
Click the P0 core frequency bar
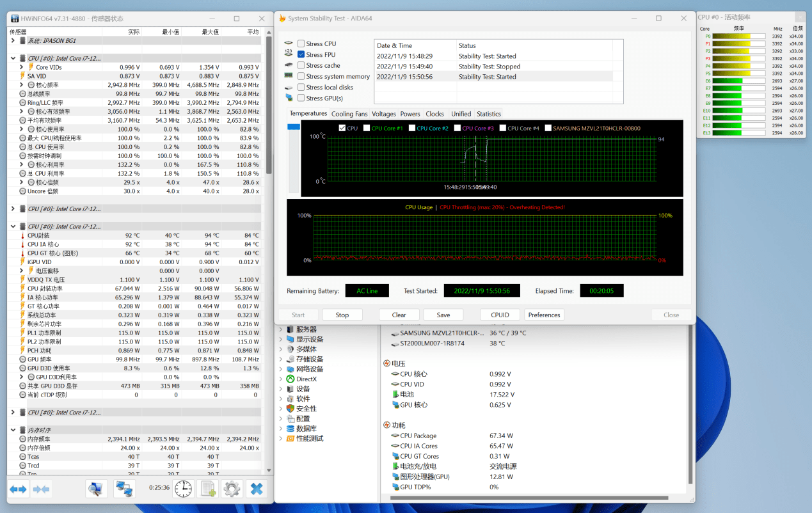(x=739, y=36)
